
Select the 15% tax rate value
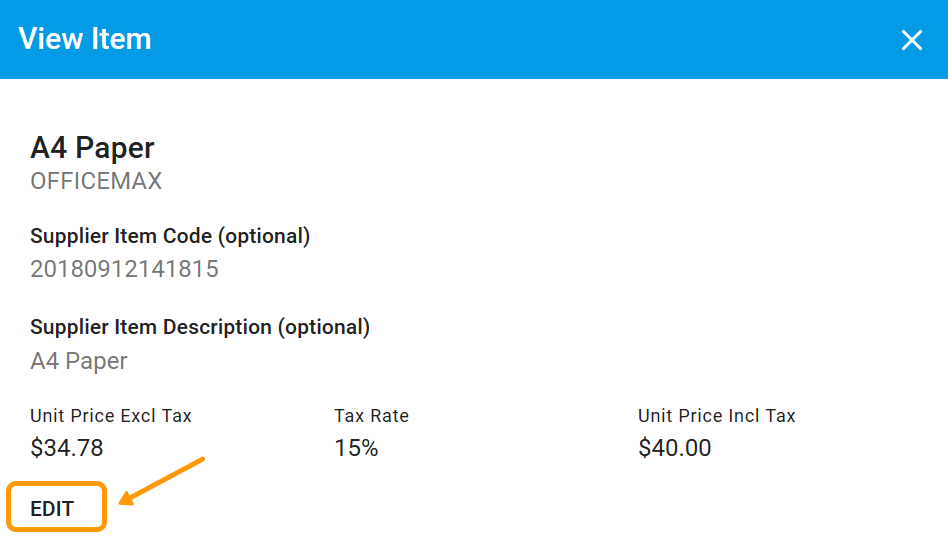(356, 448)
